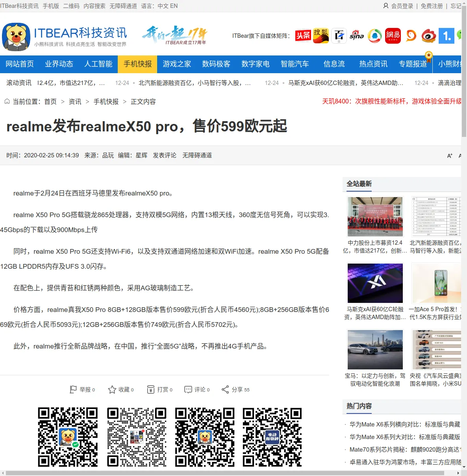Click 资讯 in the breadcrumb

click(x=75, y=101)
